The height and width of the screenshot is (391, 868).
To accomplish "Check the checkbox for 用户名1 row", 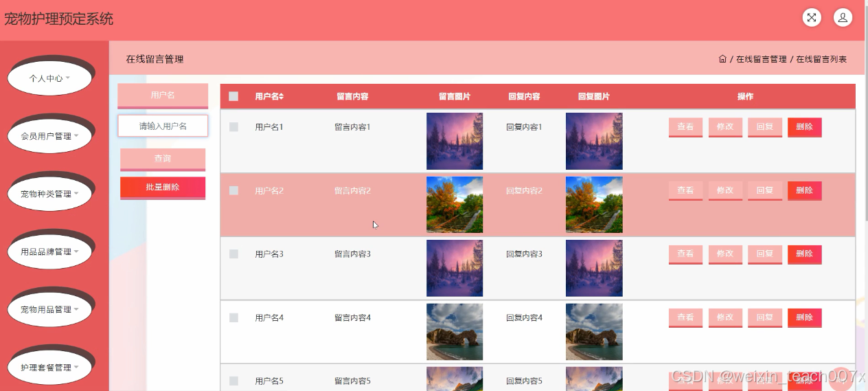I will point(233,127).
